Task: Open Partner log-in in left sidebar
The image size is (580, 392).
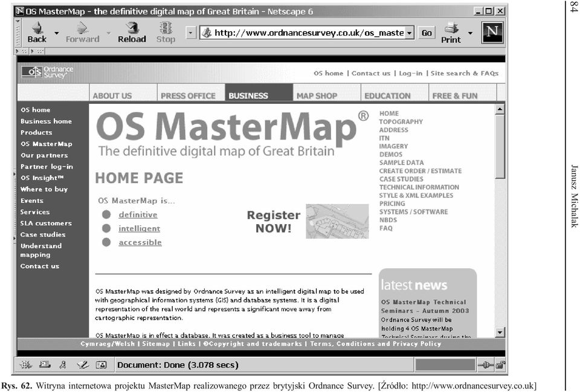Action: click(x=47, y=167)
